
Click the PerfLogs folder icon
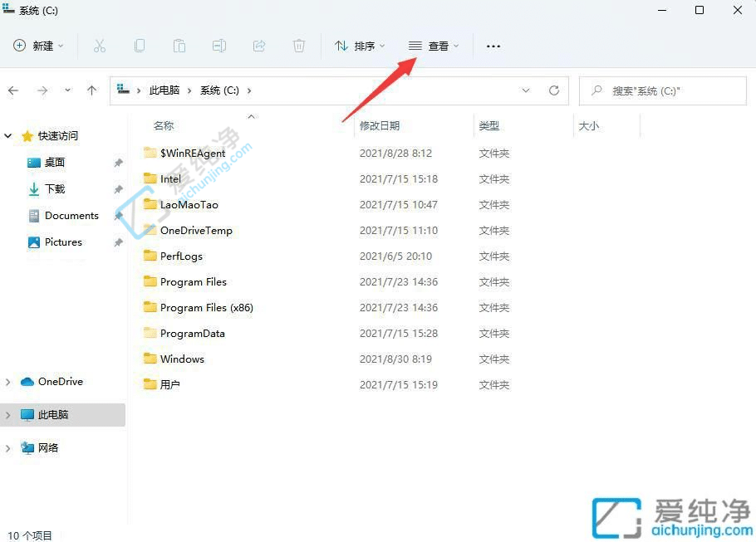[x=150, y=256]
